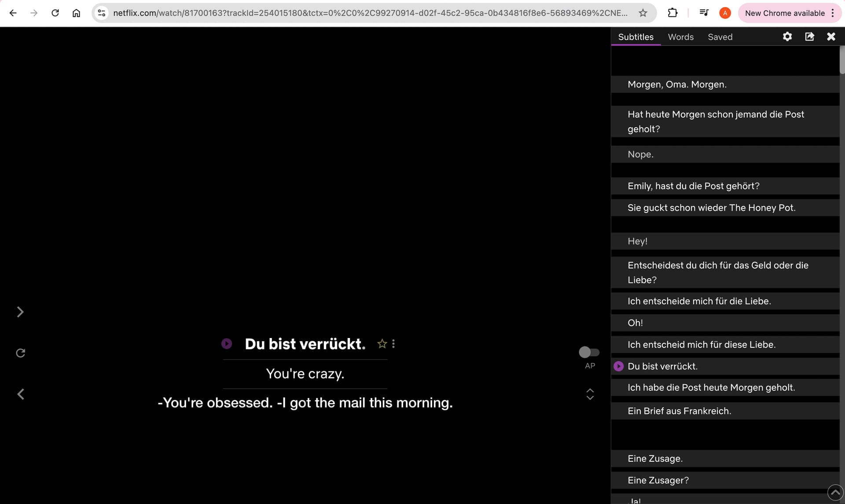
Task: Play audio for 'Du bist verrückt.' subtitle
Action: click(x=227, y=344)
